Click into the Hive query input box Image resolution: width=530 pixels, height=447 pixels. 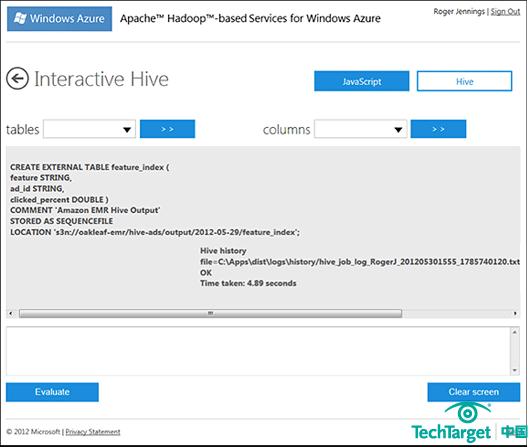click(x=258, y=351)
